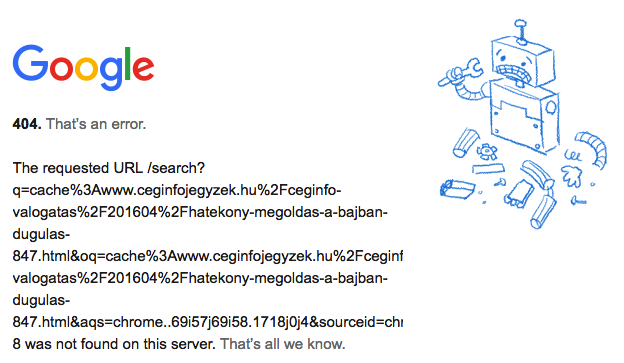Click the detached robot foot piece
This screenshot has width=624, height=363.
(457, 189)
